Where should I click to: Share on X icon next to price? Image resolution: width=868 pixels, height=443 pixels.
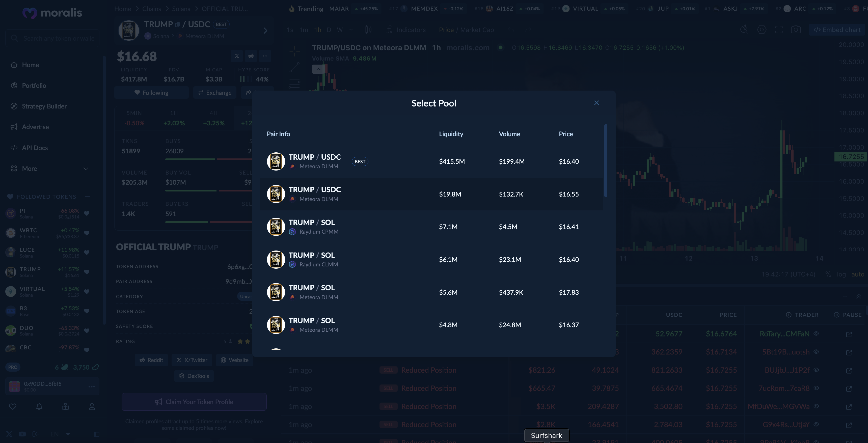(237, 56)
